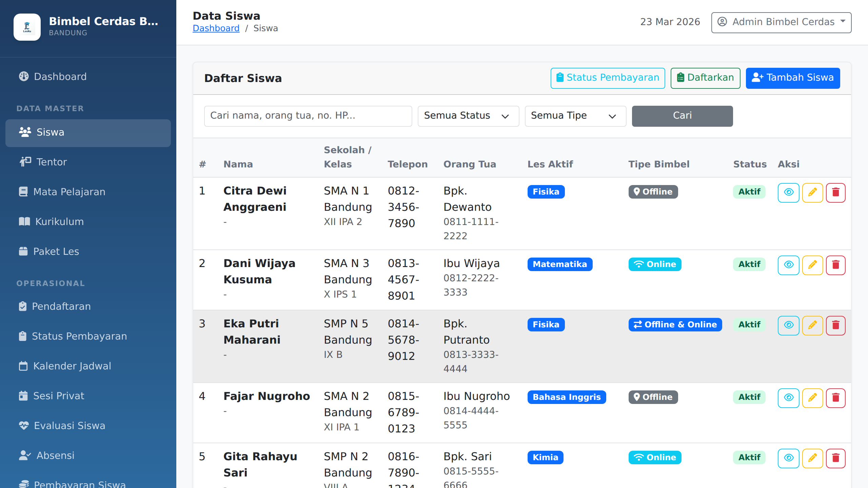This screenshot has height=488, width=868.
Task: Go to Tentor in the sidebar
Action: (52, 162)
